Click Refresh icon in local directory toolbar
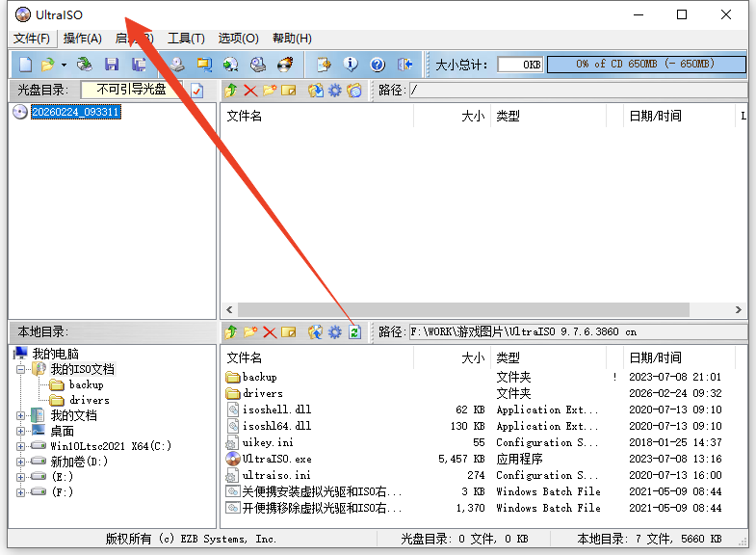756x555 pixels. click(354, 332)
